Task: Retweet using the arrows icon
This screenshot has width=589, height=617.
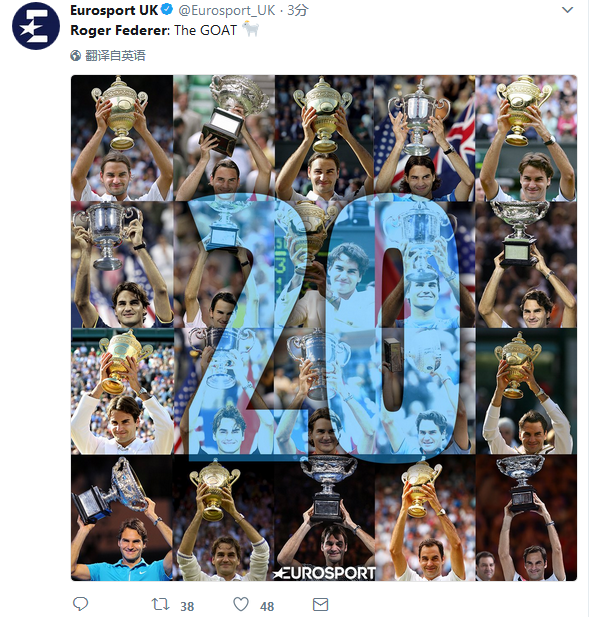Action: pyautogui.click(x=160, y=604)
